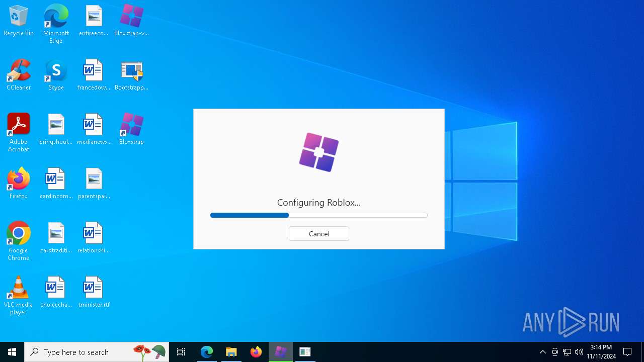This screenshot has height=362, width=644.
Task: Open the notification center
Action: click(627, 352)
